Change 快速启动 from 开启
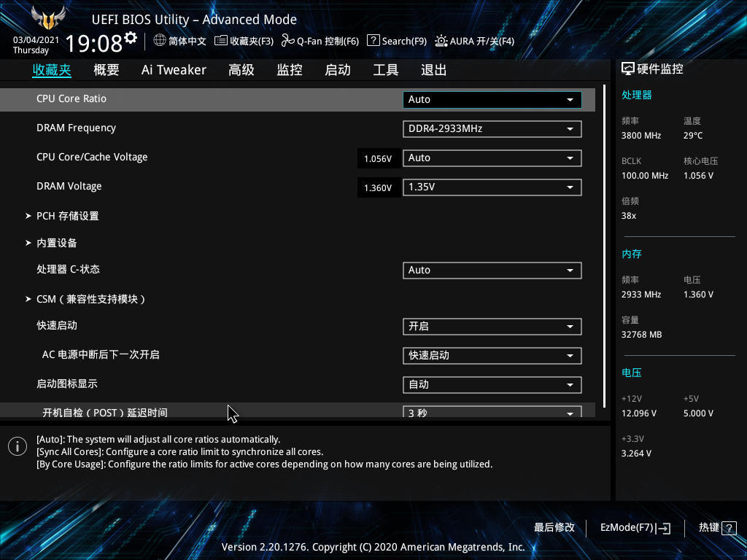Screen dimensions: 747x560 coord(492,326)
